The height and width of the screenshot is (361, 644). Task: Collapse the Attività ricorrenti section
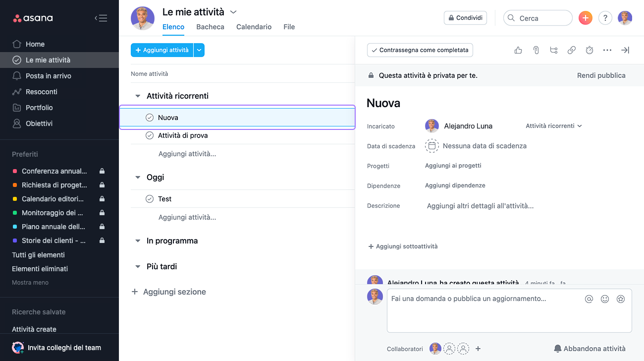pyautogui.click(x=138, y=96)
